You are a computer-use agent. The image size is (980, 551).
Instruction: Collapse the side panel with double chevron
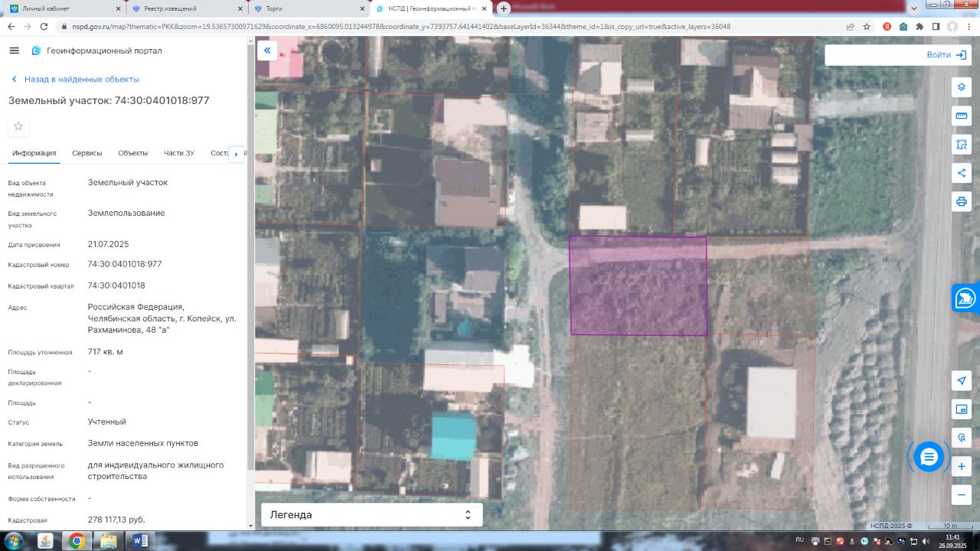tap(267, 51)
